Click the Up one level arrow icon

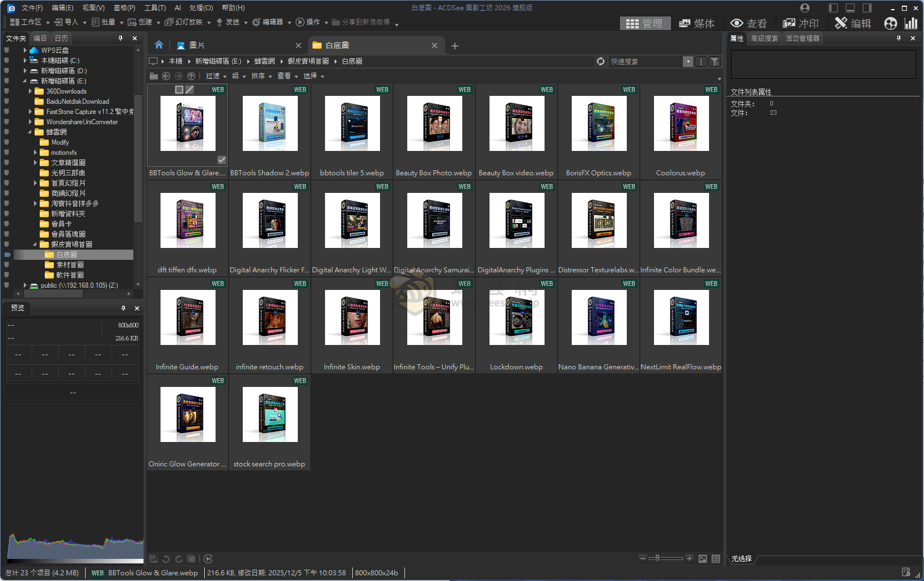point(191,76)
